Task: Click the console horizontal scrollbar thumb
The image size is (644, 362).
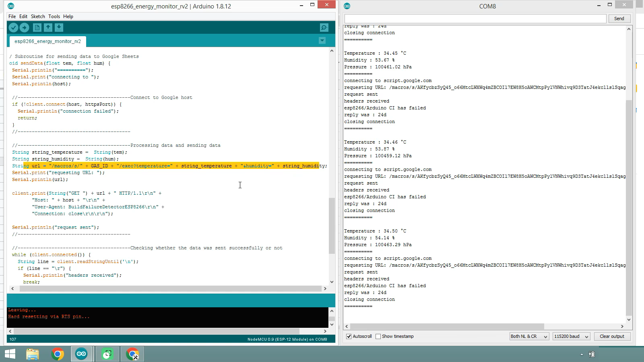Action: 157,331
